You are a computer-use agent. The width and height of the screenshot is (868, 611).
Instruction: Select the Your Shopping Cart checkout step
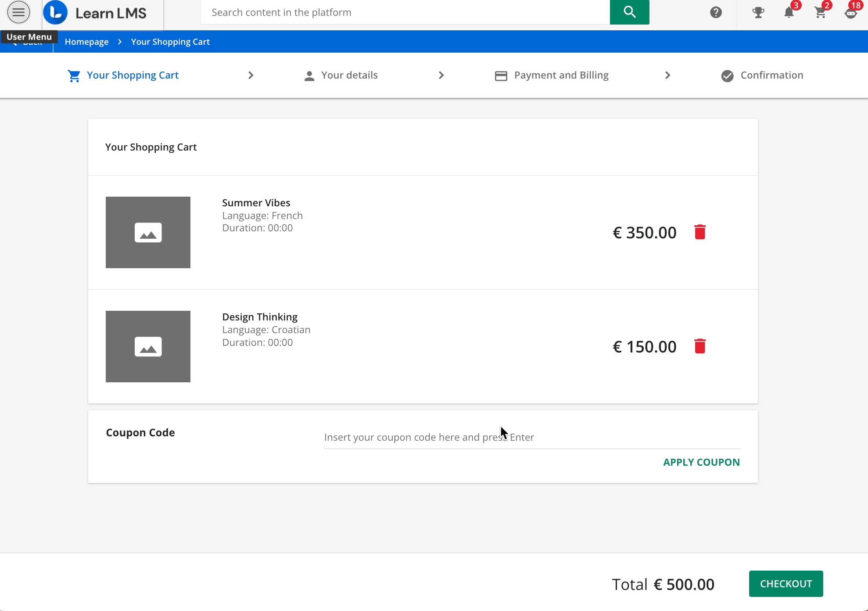coord(133,75)
